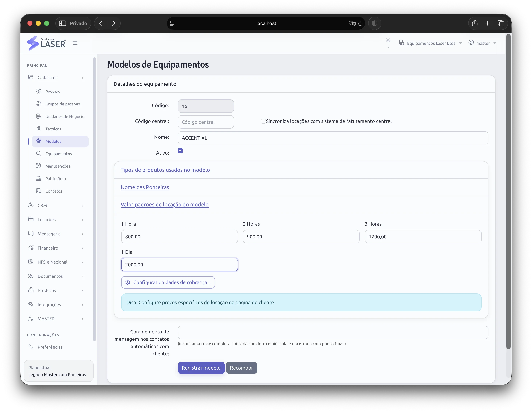Reload the localhost page
Image resolution: width=532 pixels, height=412 pixels.
pos(361,23)
